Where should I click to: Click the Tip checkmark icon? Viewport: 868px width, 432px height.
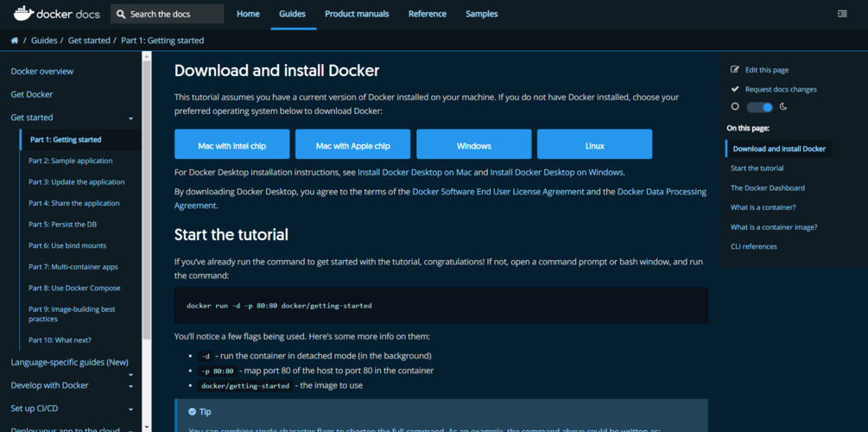click(x=192, y=411)
